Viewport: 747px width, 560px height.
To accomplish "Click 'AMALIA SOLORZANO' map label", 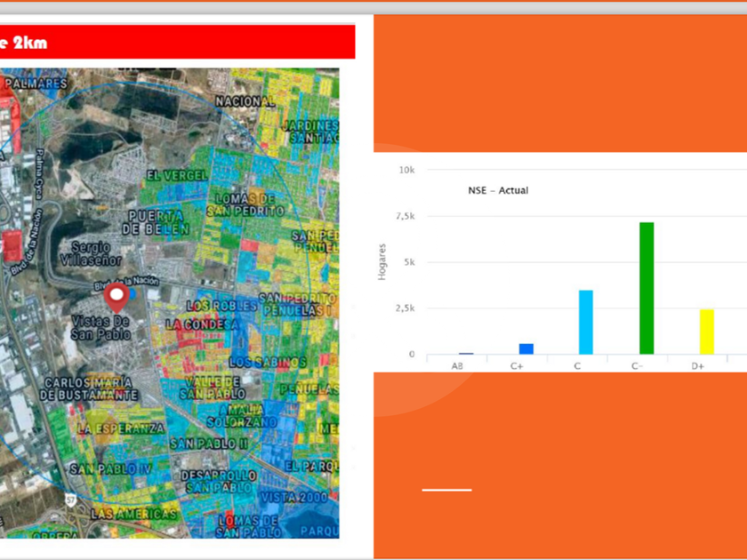I will click(x=242, y=416).
